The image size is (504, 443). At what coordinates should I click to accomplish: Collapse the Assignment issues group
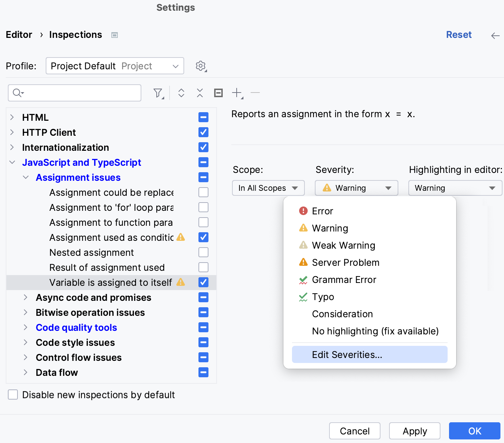25,177
